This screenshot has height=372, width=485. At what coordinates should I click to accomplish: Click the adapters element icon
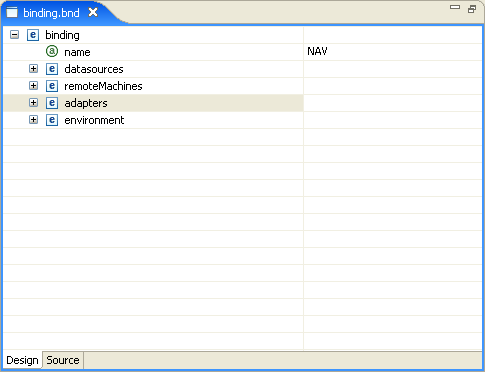pyautogui.click(x=52, y=103)
